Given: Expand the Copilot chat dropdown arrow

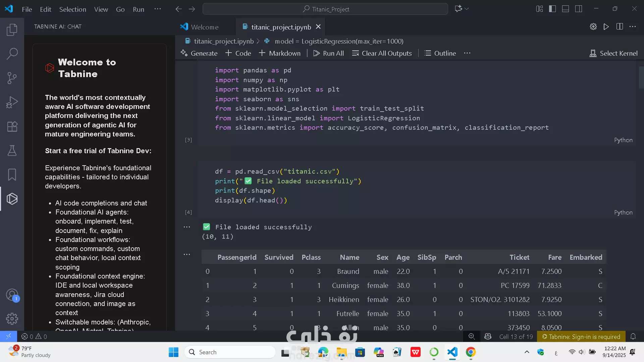Looking at the screenshot, I should tap(467, 9).
